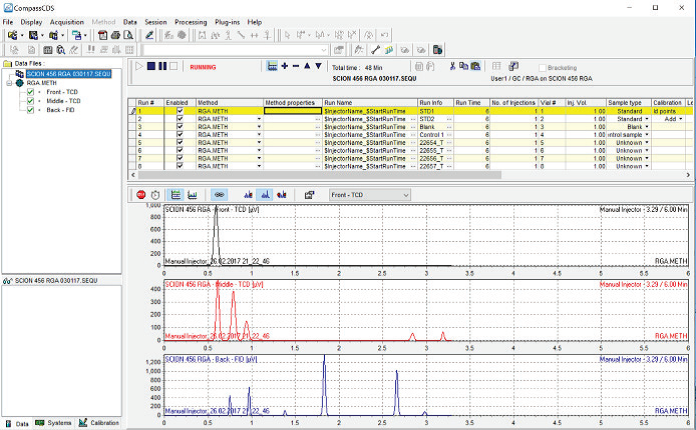Click the plus icon to add a run
The image size is (696, 430).
point(284,67)
